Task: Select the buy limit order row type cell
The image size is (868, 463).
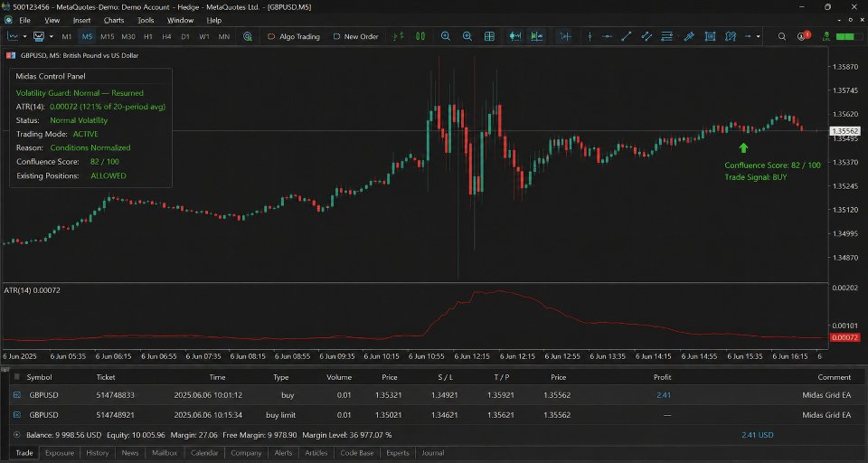Action: coord(280,415)
